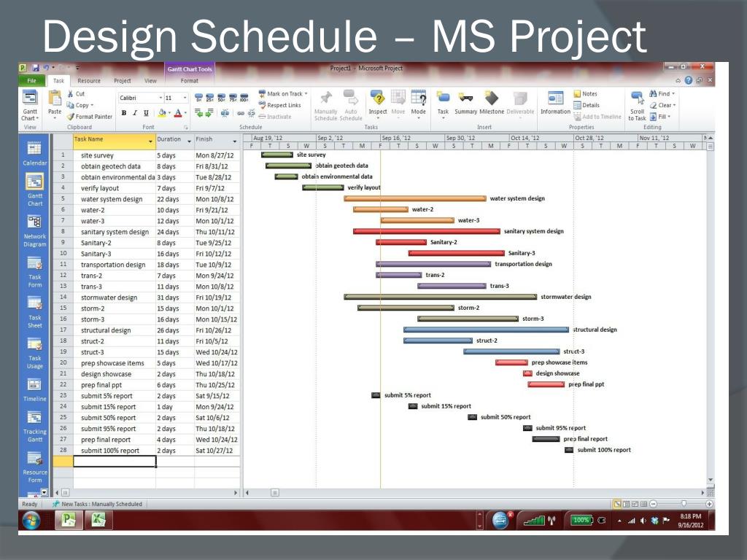Toggle Underline formatting
The height and width of the screenshot is (560, 747).
[146, 113]
